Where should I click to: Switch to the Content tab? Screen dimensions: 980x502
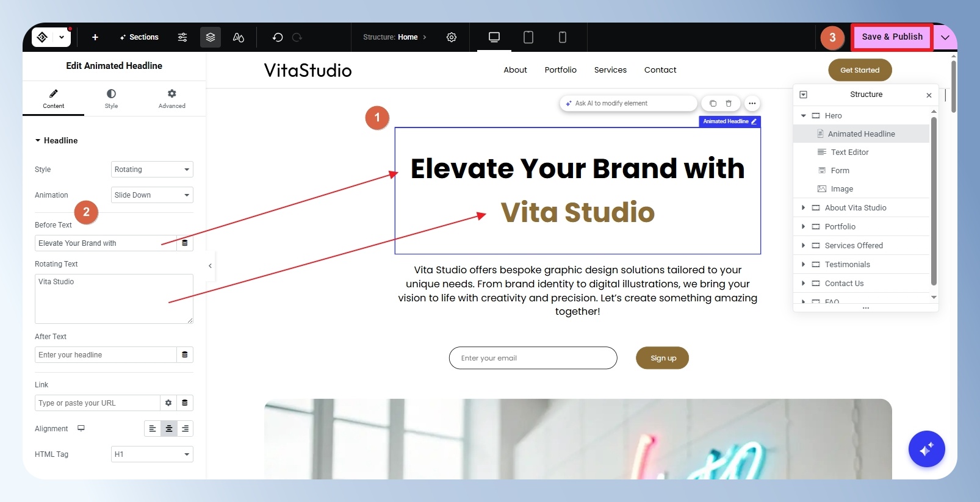pyautogui.click(x=54, y=99)
